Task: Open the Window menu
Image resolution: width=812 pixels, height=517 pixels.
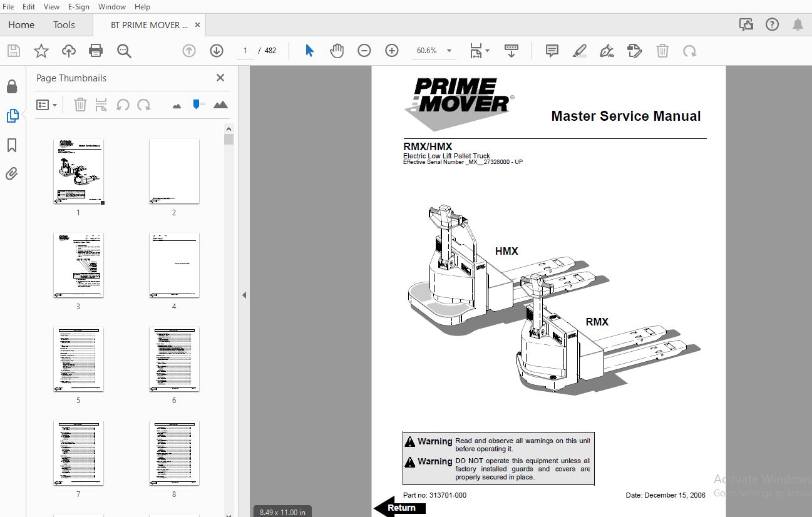Action: 112,6
